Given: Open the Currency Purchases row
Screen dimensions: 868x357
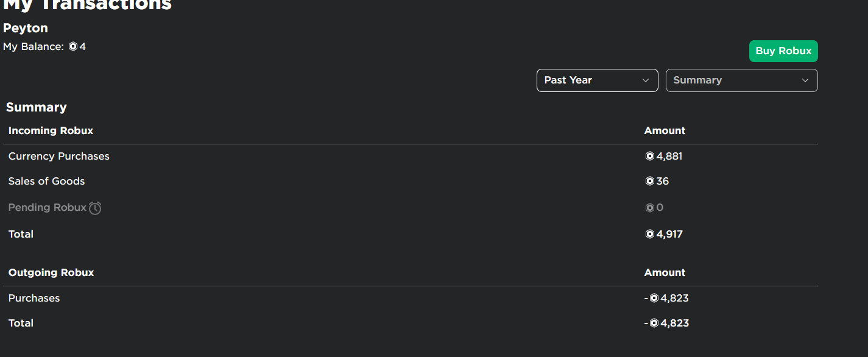Looking at the screenshot, I should [x=411, y=157].
